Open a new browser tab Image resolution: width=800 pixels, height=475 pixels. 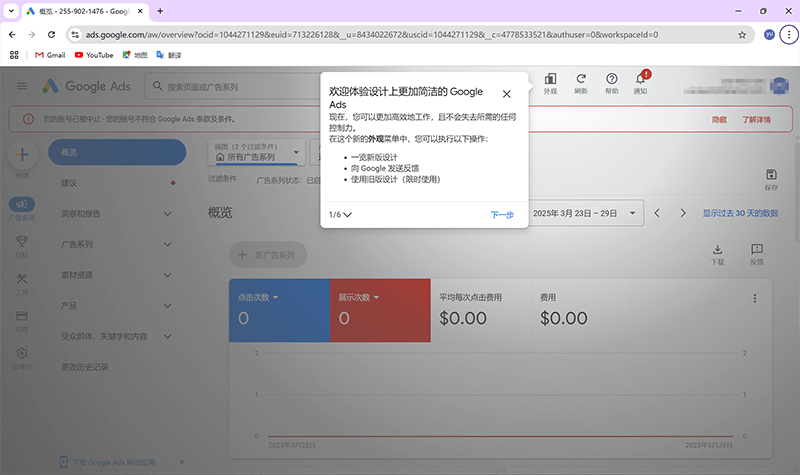(160, 11)
